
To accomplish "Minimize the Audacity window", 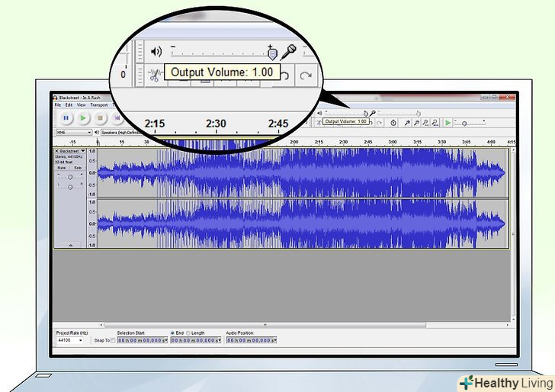I will tap(486, 97).
